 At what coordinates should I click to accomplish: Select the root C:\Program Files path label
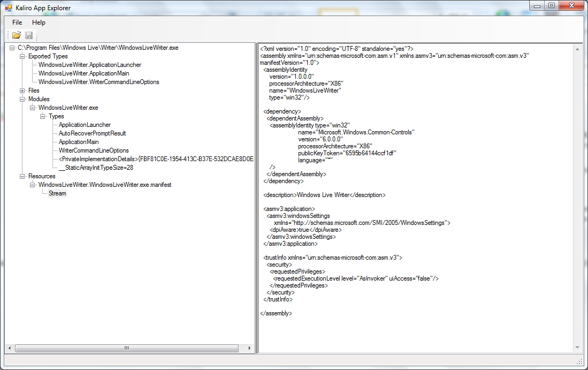(98, 48)
